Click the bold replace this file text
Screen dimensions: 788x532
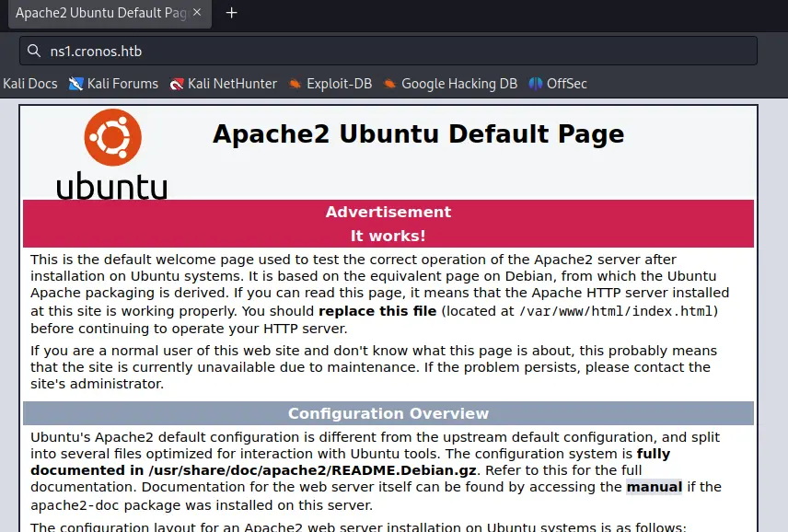point(377,311)
